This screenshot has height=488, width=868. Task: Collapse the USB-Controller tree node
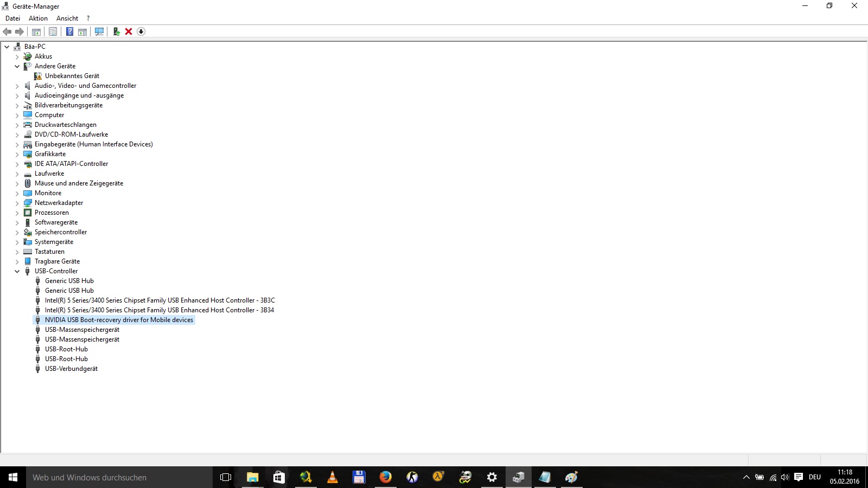(17, 271)
